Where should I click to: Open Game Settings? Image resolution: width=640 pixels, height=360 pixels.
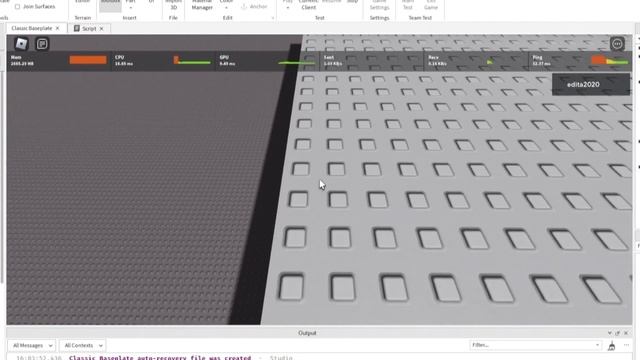[379, 5]
